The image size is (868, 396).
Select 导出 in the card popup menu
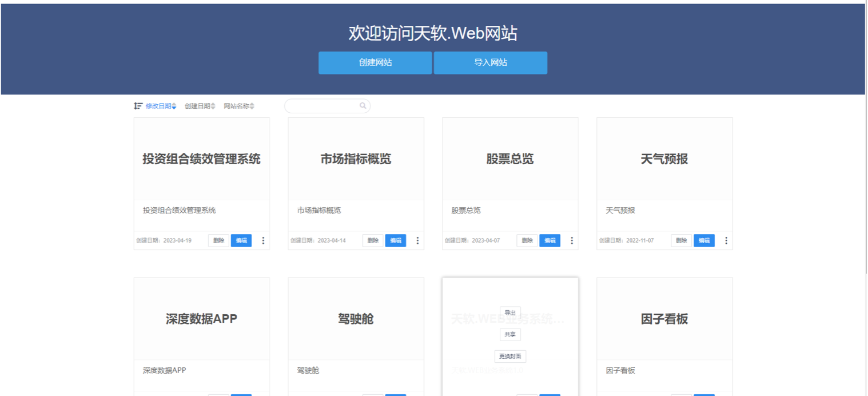tap(510, 313)
